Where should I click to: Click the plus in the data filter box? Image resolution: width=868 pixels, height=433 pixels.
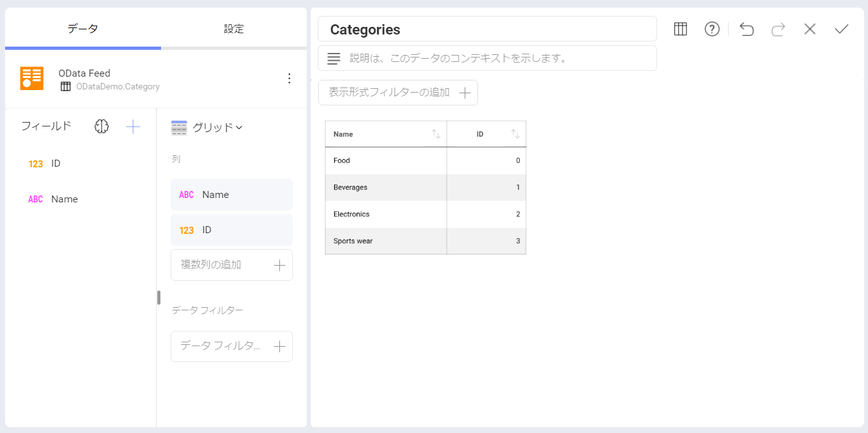(x=279, y=346)
